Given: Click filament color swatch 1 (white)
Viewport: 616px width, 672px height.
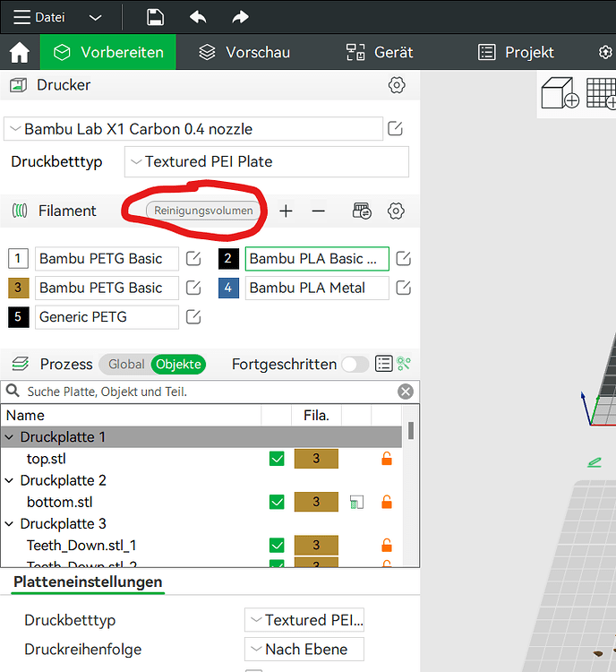Looking at the screenshot, I should (x=18, y=258).
